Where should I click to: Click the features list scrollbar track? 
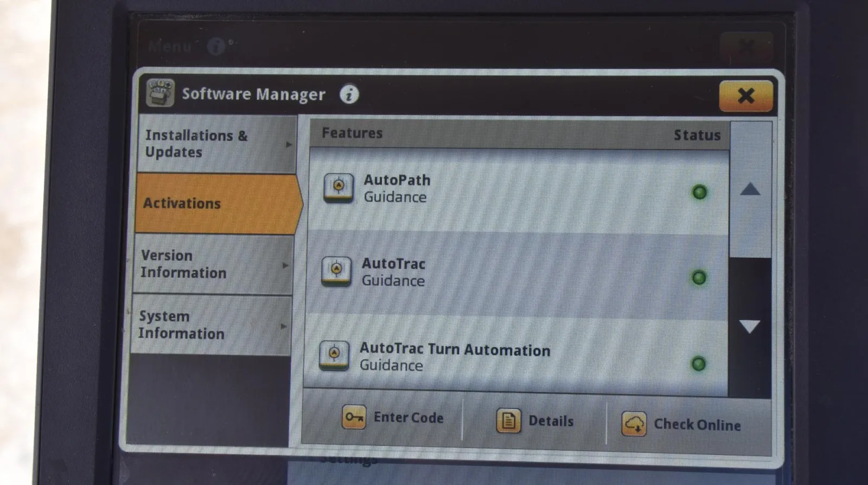[x=750, y=258]
